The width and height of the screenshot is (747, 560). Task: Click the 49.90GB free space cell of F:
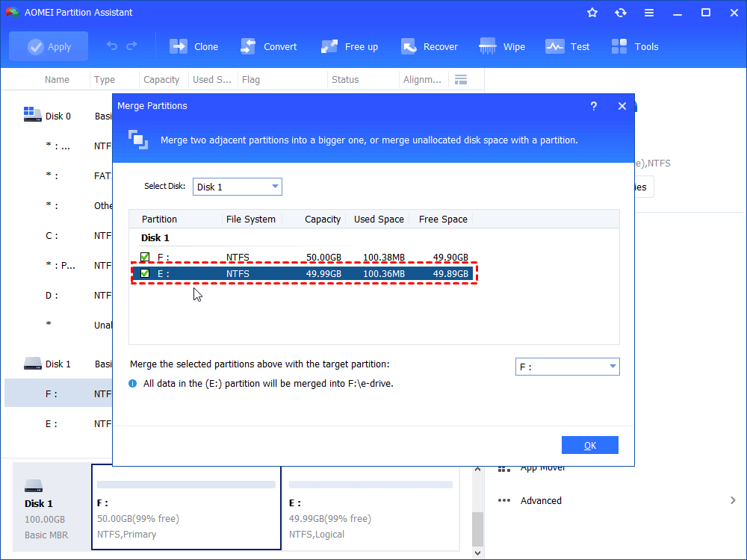coord(450,258)
